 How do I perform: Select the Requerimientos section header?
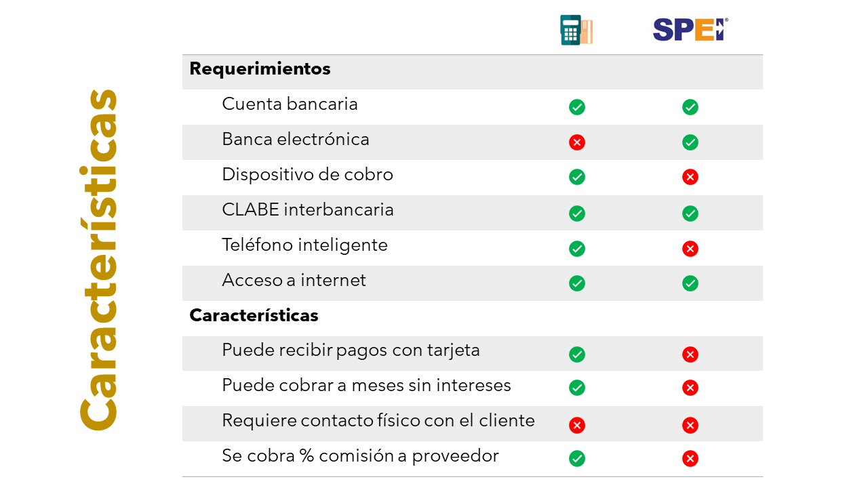pos(260,69)
